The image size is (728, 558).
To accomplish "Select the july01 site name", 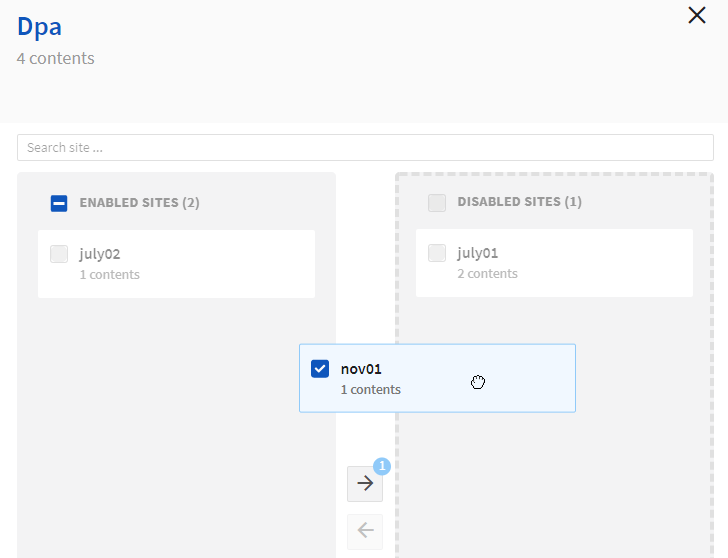I will click(x=478, y=253).
